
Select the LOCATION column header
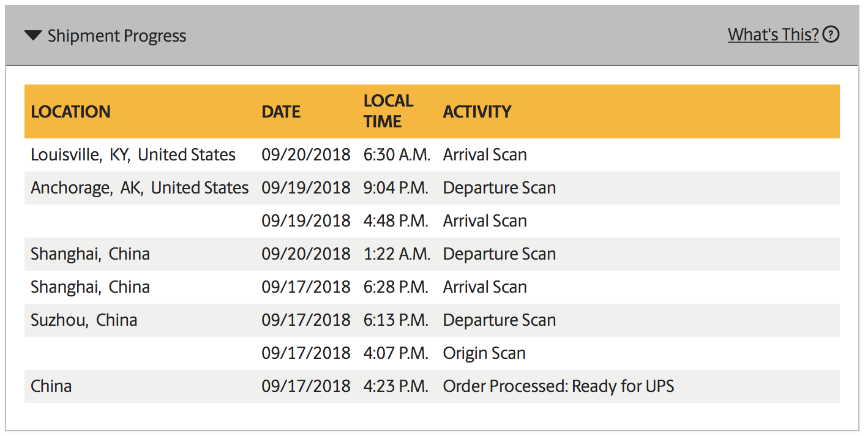coord(71,111)
